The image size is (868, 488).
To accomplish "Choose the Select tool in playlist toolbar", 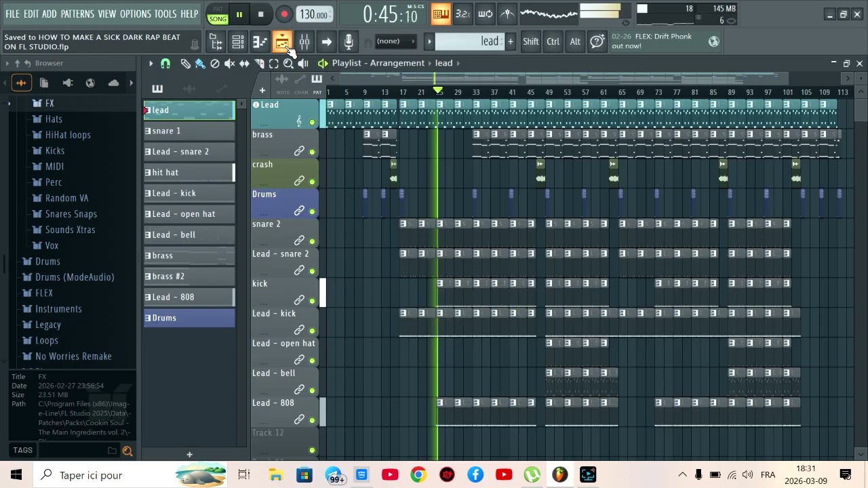I will [273, 63].
